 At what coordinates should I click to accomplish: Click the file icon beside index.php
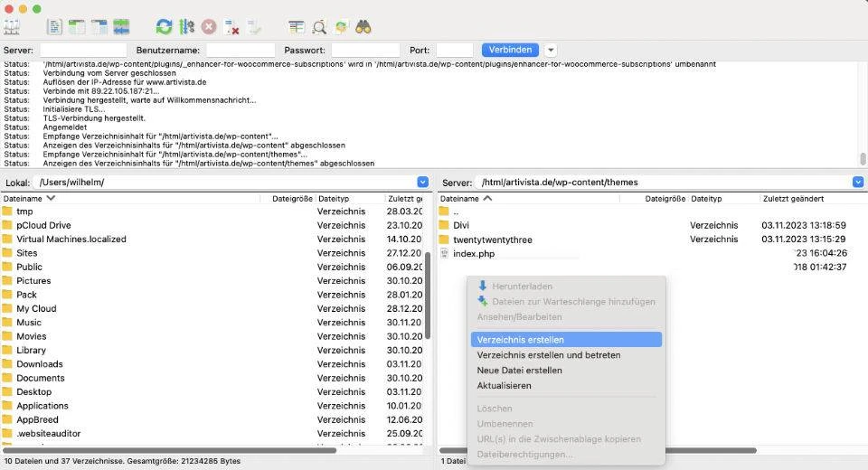tap(444, 254)
